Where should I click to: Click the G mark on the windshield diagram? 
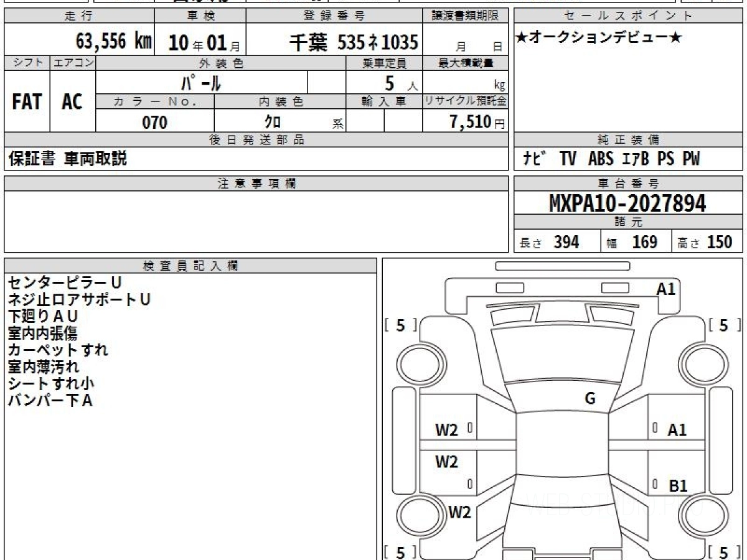(x=590, y=399)
